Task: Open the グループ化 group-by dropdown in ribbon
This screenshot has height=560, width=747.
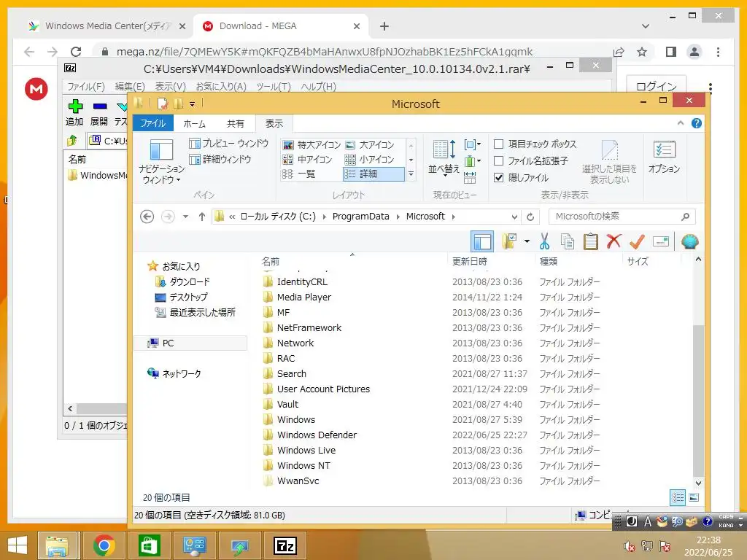Action: pyautogui.click(x=472, y=144)
